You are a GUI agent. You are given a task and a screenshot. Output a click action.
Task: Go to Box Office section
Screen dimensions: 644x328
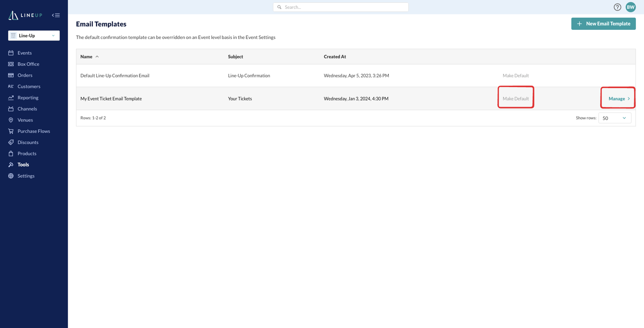[x=28, y=64]
